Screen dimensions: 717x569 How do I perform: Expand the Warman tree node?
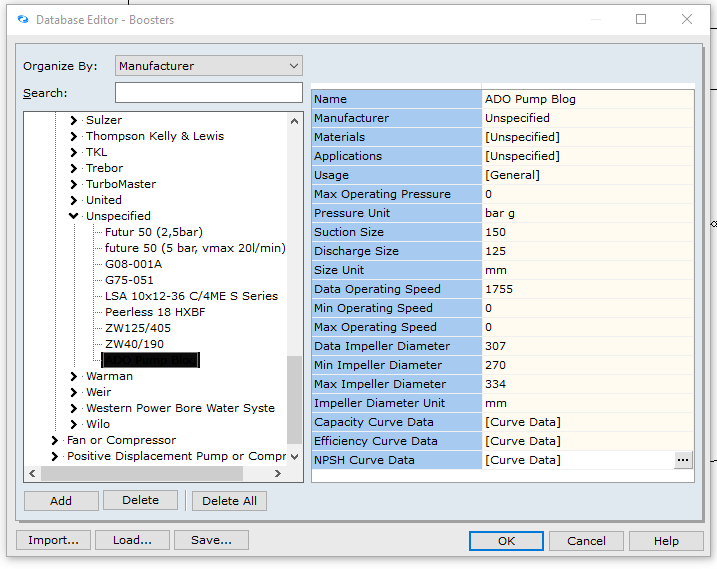click(x=73, y=376)
